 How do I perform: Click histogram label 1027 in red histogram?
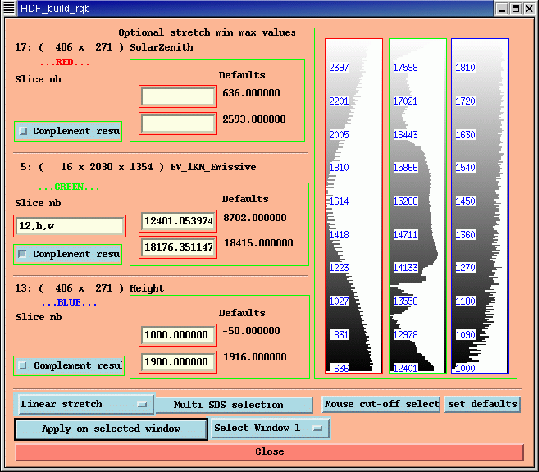coord(339,301)
